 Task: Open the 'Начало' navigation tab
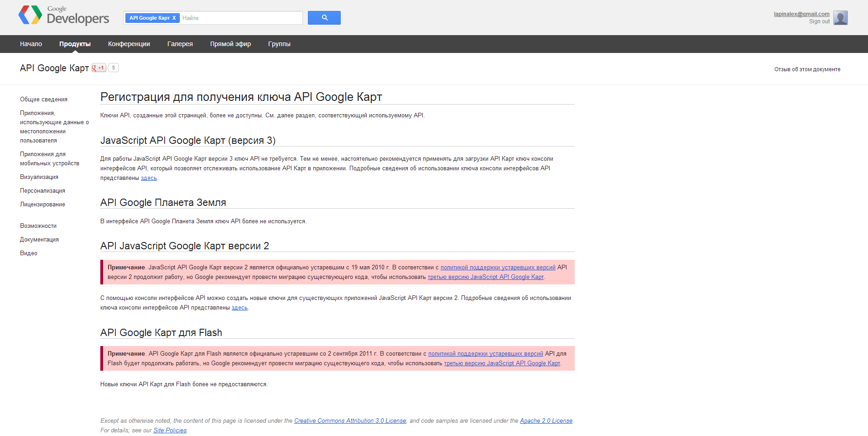31,44
